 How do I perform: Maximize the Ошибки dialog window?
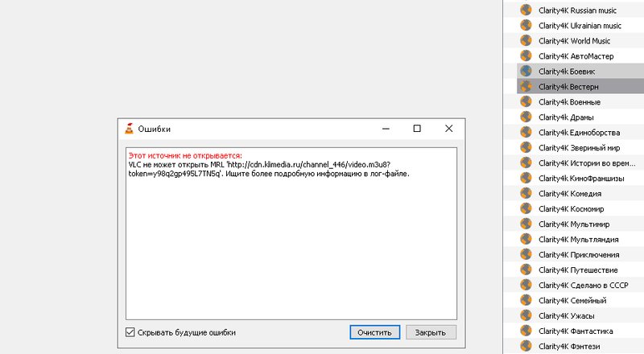(417, 129)
